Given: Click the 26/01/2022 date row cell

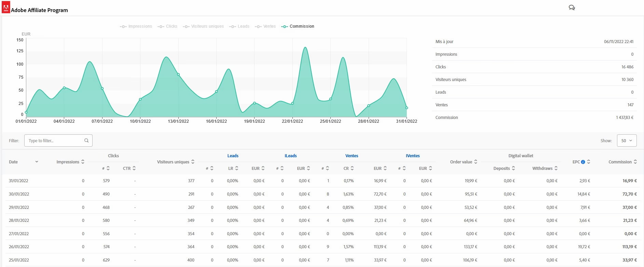Looking at the screenshot, I should [19, 247].
